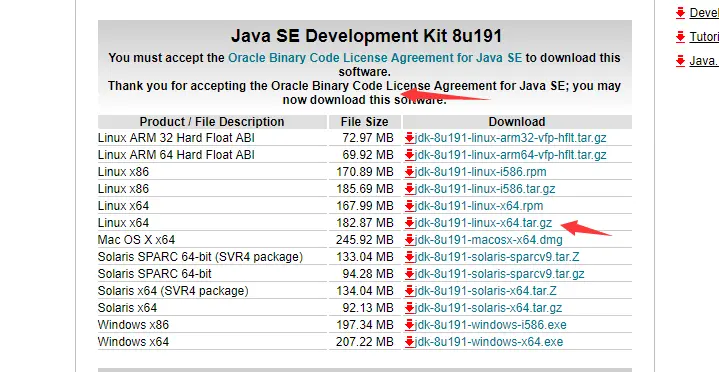Screen dimensions: 719x372
Task: Click download arrow icon beside jdk-8u191-solaris-sparcv9.tar.gz
Action: coord(409,274)
